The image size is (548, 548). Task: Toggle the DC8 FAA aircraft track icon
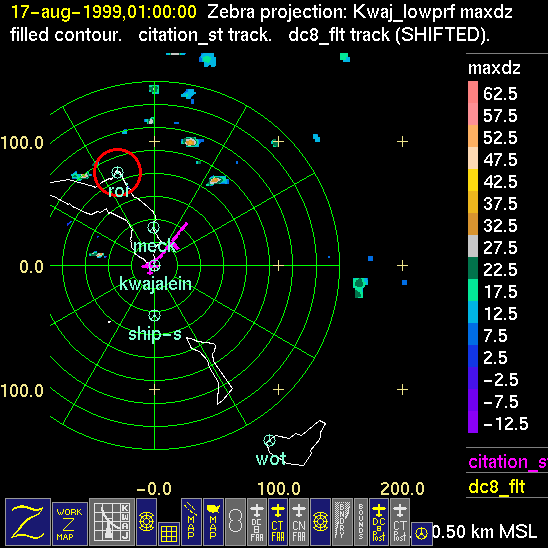click(257, 522)
